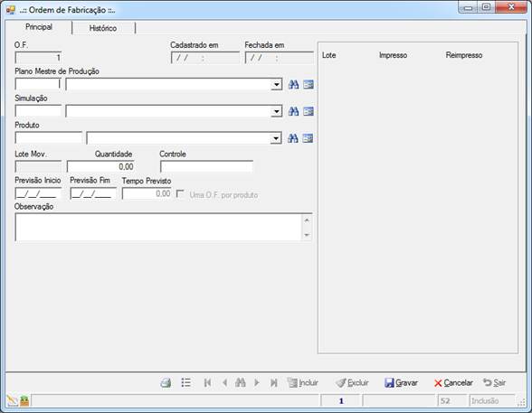Click the Produto code input field
532x413 pixels.
point(49,137)
